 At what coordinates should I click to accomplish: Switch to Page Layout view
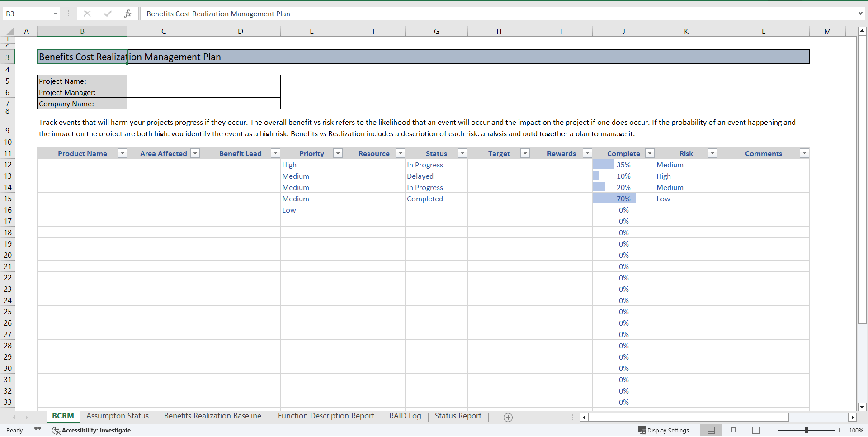coord(733,430)
